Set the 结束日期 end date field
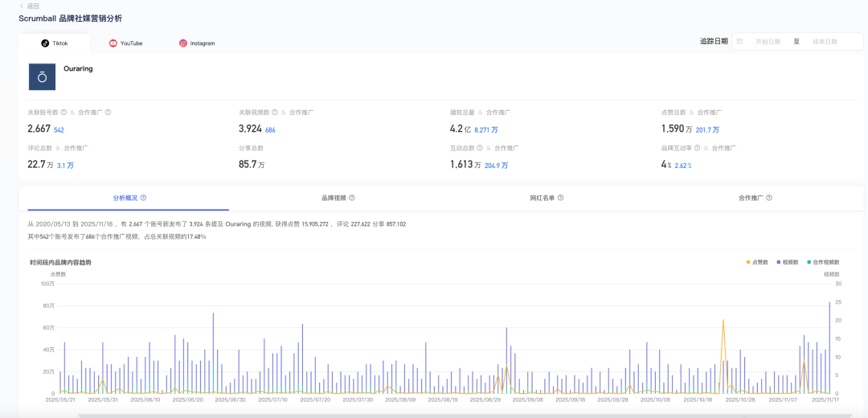Image resolution: width=868 pixels, height=418 pixels. coord(825,42)
